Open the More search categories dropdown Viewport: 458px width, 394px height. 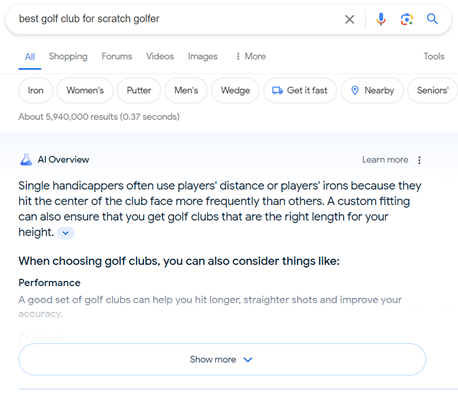pos(251,56)
